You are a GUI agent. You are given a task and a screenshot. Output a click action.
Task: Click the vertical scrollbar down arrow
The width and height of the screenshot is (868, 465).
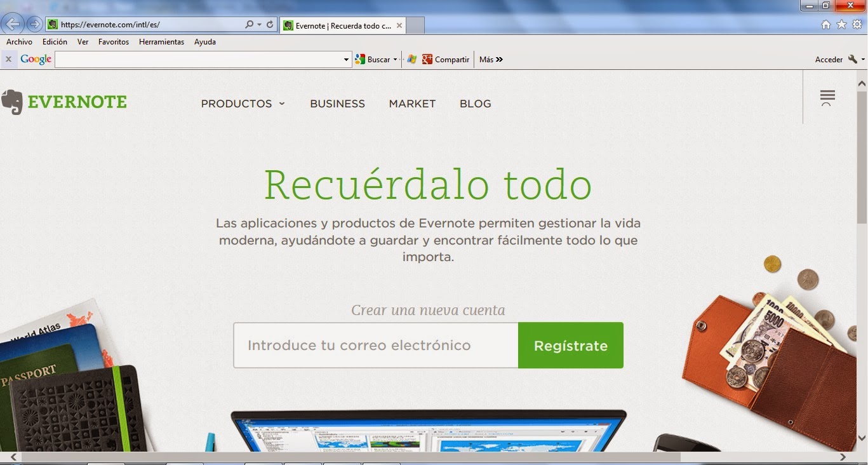(862, 437)
